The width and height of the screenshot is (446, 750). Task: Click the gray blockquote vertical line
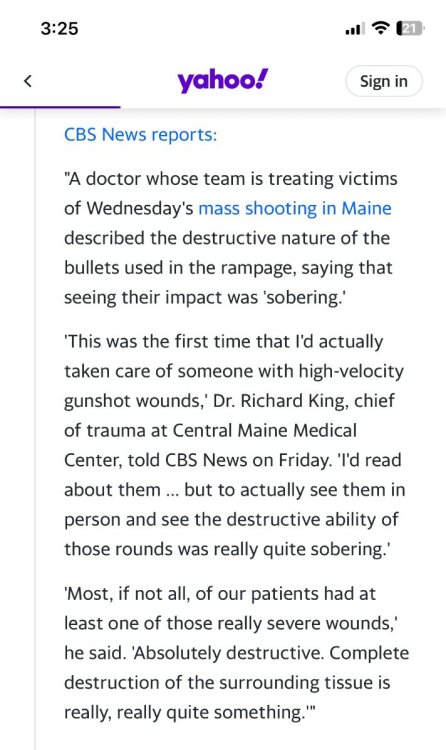tap(35, 429)
